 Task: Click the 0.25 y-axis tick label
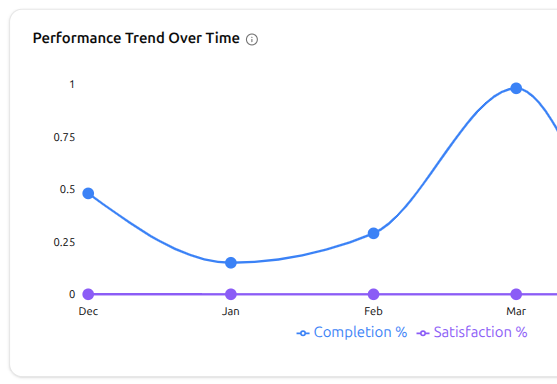click(64, 242)
